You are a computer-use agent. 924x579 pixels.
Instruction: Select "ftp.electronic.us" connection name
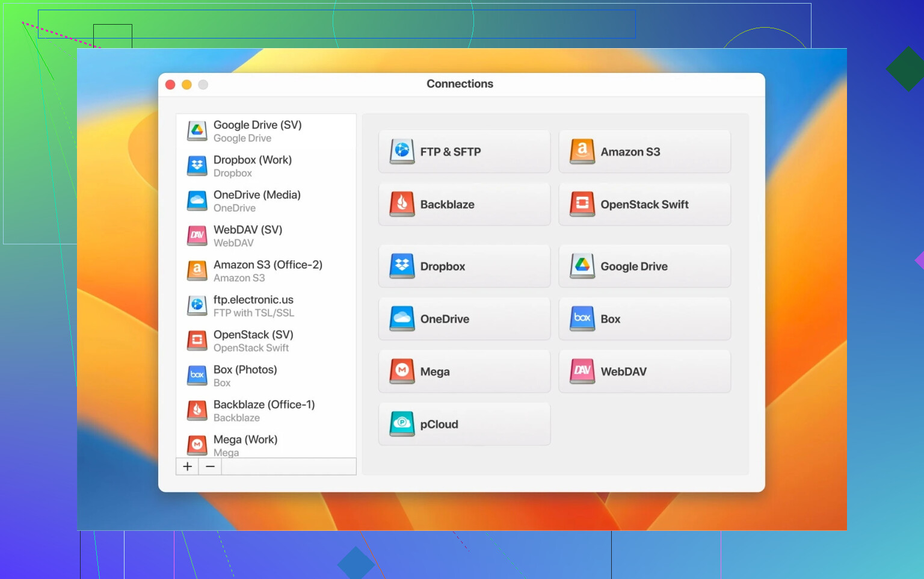click(x=253, y=299)
